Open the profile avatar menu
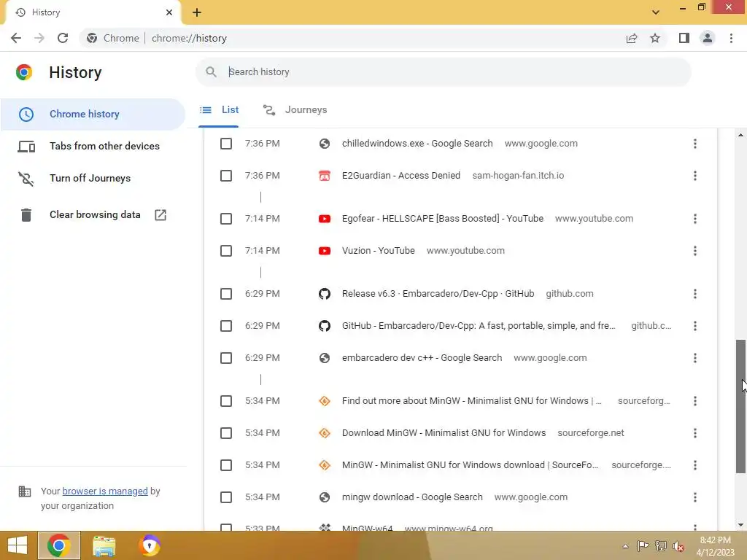Image resolution: width=747 pixels, height=560 pixels. click(708, 38)
